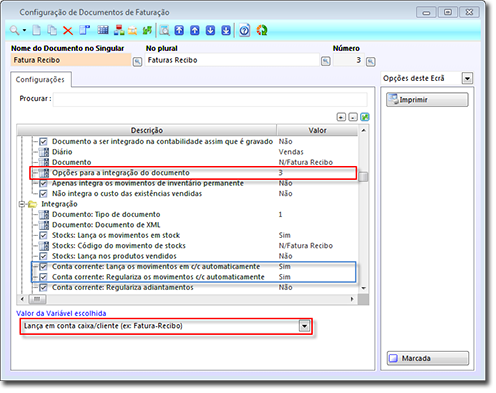Image resolution: width=496 pixels, height=393 pixels.
Task: Click the Número field showing 3
Action: (348, 60)
